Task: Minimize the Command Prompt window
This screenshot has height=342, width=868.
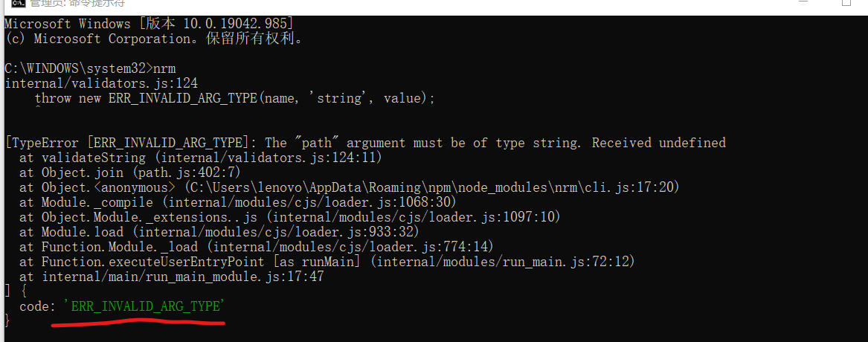Action: [804, 2]
